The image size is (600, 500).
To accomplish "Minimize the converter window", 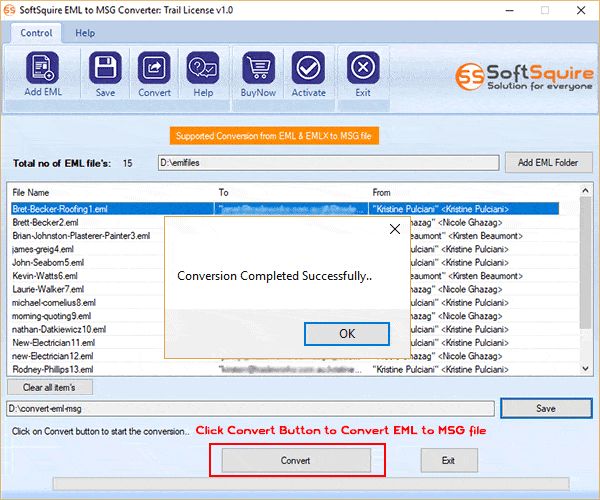I will click(509, 10).
